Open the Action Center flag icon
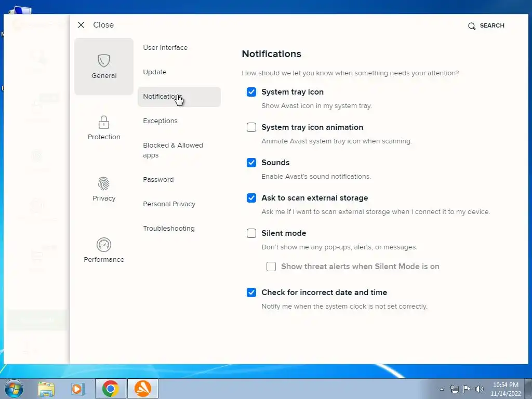The width and height of the screenshot is (532, 399). click(x=467, y=389)
